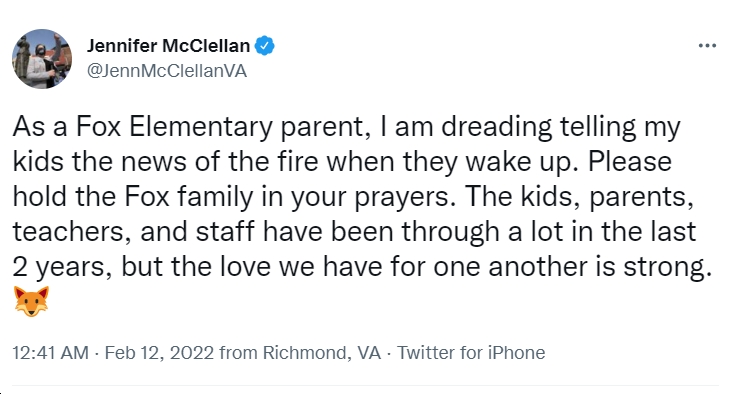Image resolution: width=732 pixels, height=394 pixels.
Task: Click the fox face emoji
Action: tap(31, 302)
